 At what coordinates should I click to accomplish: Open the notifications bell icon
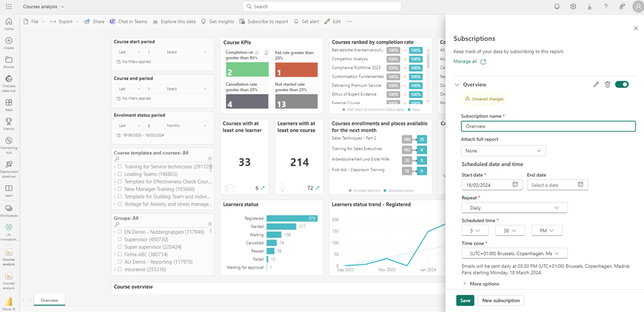click(556, 7)
